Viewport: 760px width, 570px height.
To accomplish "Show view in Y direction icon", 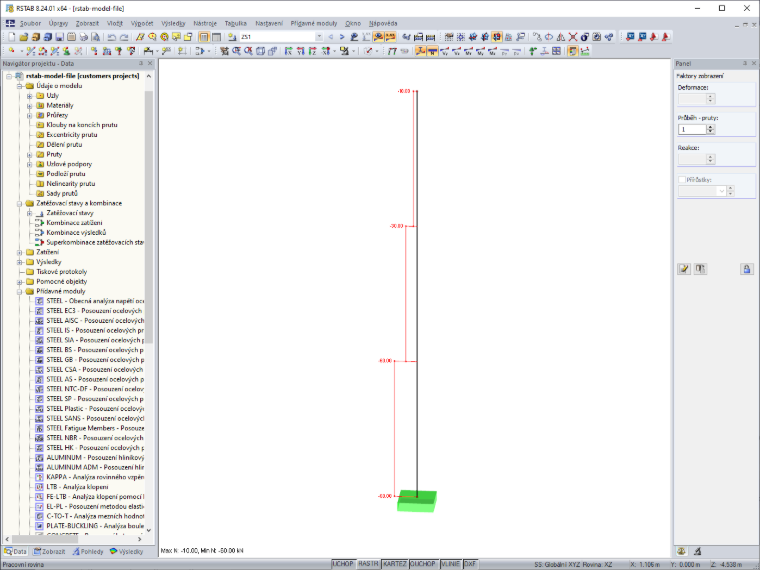I will (301, 51).
